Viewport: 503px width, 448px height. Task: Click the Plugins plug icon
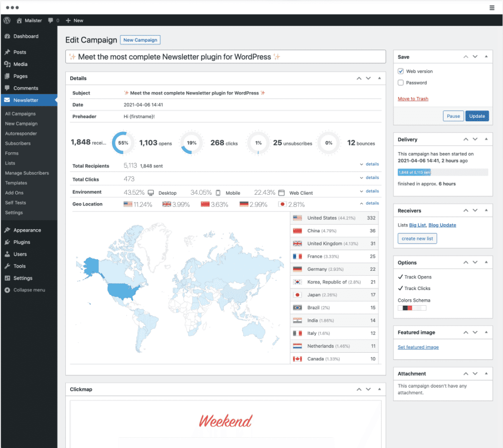(7, 242)
